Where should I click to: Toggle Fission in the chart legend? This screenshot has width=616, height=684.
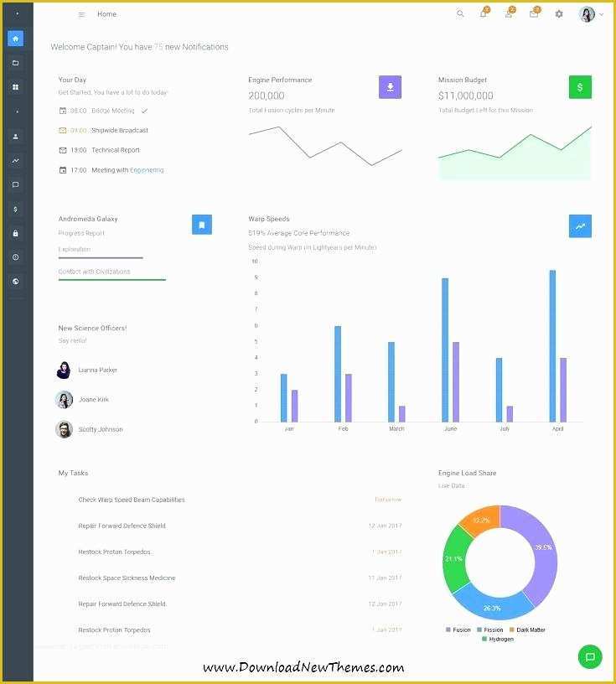click(x=490, y=630)
